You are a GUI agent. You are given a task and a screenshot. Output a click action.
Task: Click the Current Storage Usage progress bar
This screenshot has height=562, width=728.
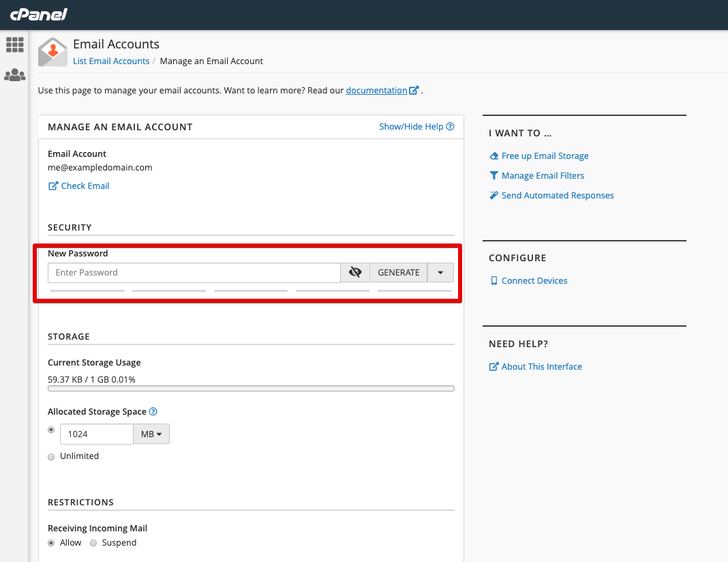pos(250,388)
